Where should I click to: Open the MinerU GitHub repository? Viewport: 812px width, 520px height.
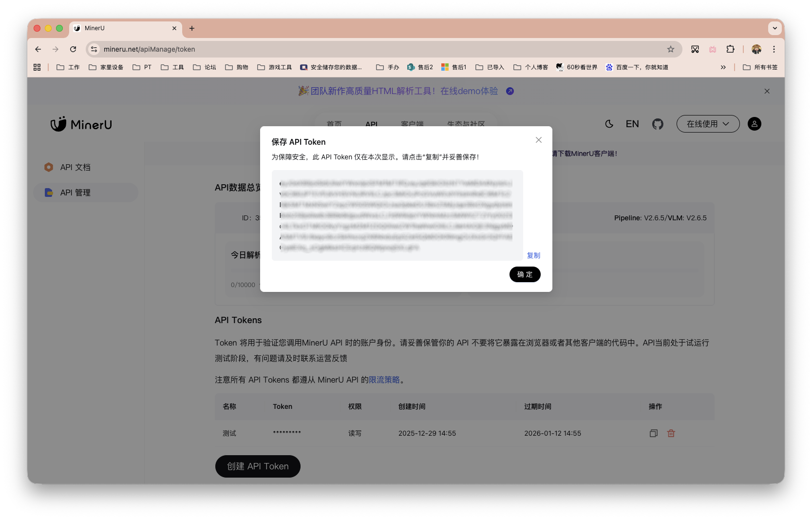tap(658, 124)
